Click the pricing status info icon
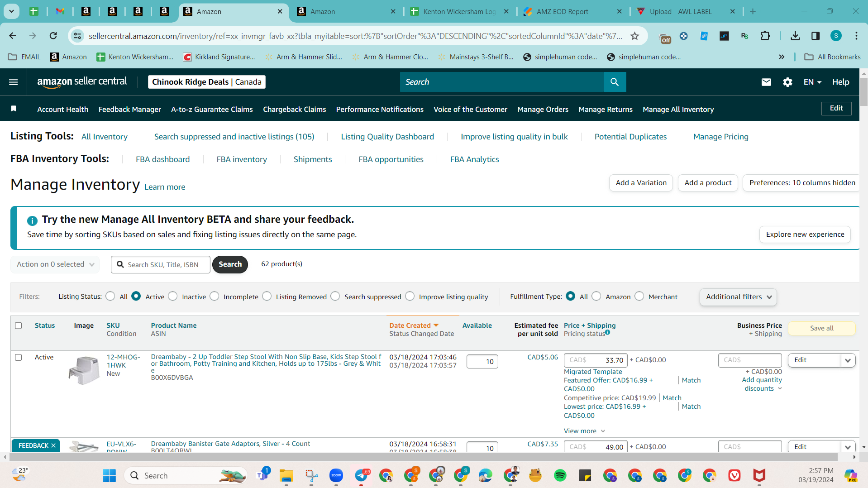 [607, 332]
